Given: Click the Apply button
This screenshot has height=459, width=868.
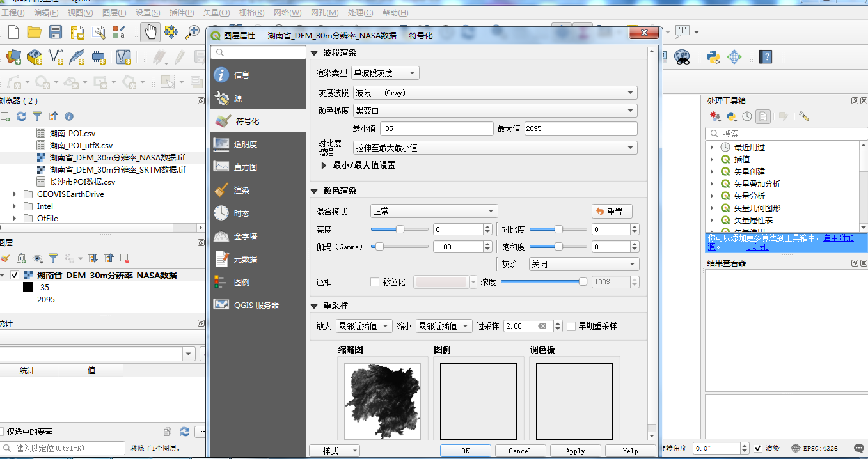Looking at the screenshot, I should tap(575, 451).
